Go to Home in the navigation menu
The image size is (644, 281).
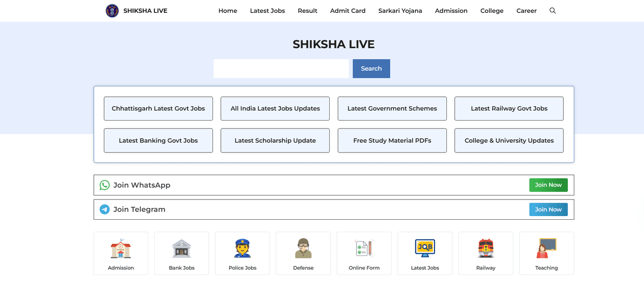click(228, 11)
